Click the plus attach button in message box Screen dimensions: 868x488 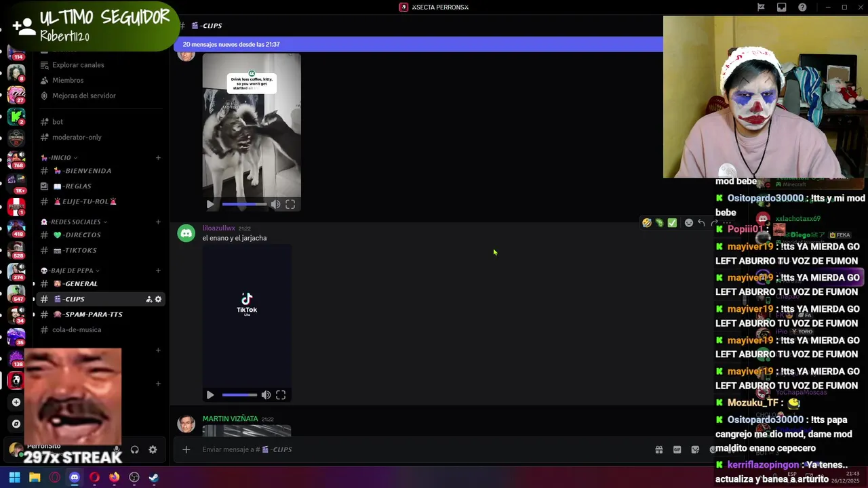click(186, 449)
